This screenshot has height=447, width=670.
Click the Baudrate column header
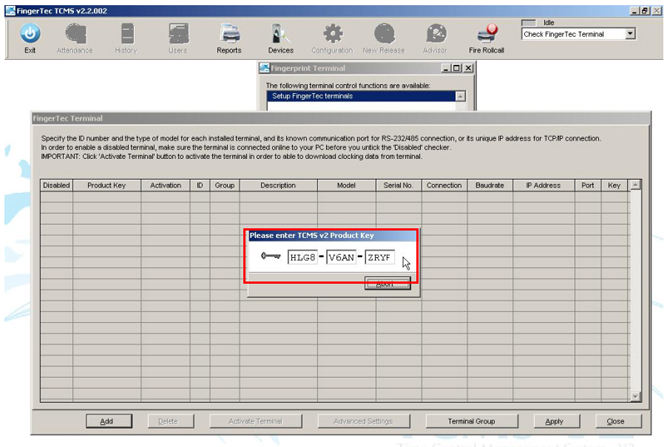[490, 185]
